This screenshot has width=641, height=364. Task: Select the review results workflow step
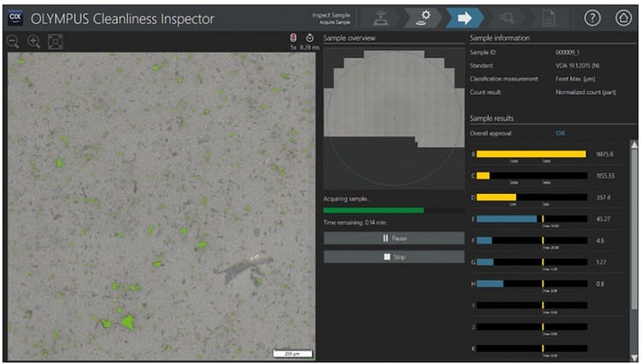505,17
